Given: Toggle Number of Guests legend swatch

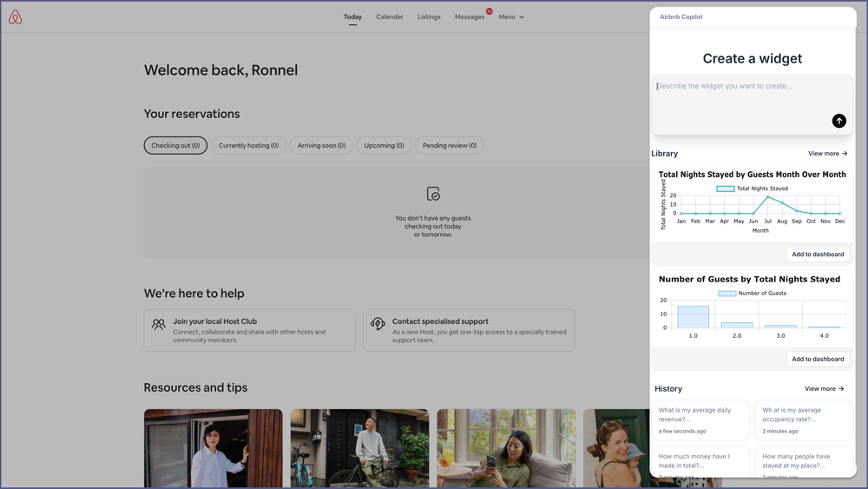Looking at the screenshot, I should click(x=727, y=294).
